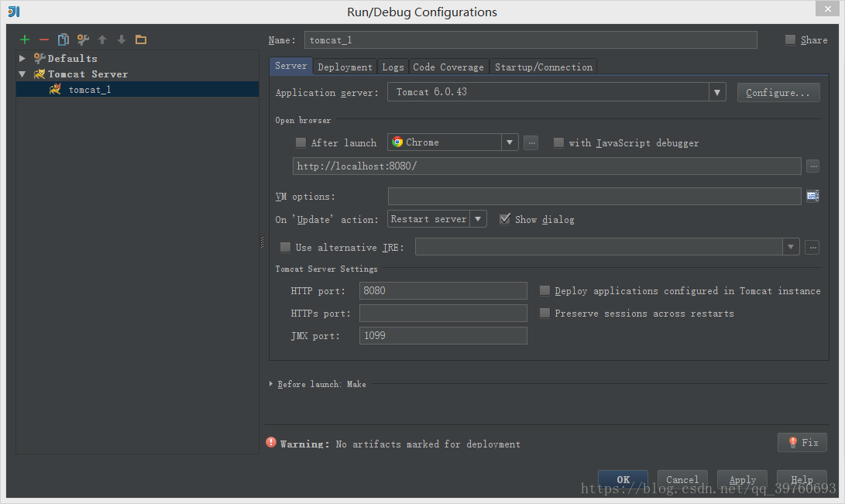
Task: Enable with JavaScript debugger checkbox
Action: coord(559,142)
